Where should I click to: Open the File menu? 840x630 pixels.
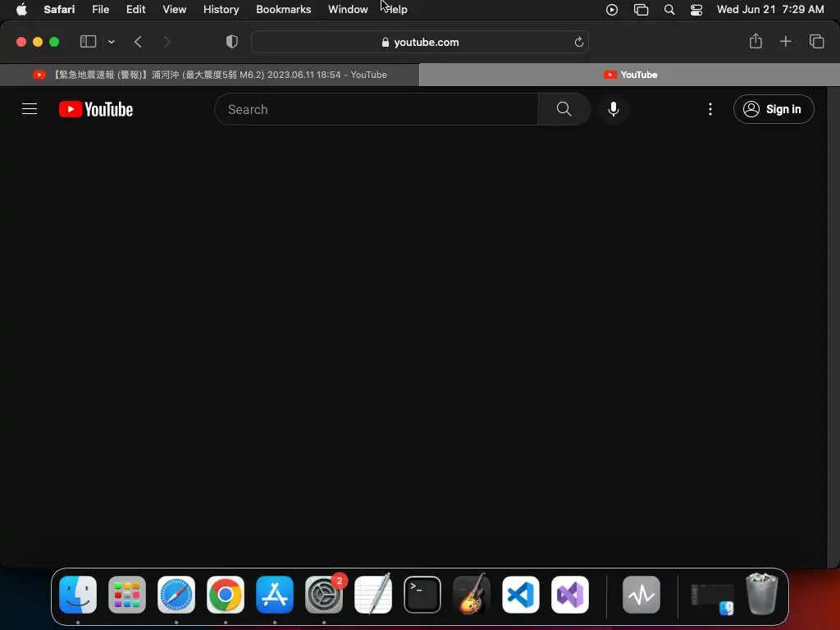pyautogui.click(x=100, y=9)
